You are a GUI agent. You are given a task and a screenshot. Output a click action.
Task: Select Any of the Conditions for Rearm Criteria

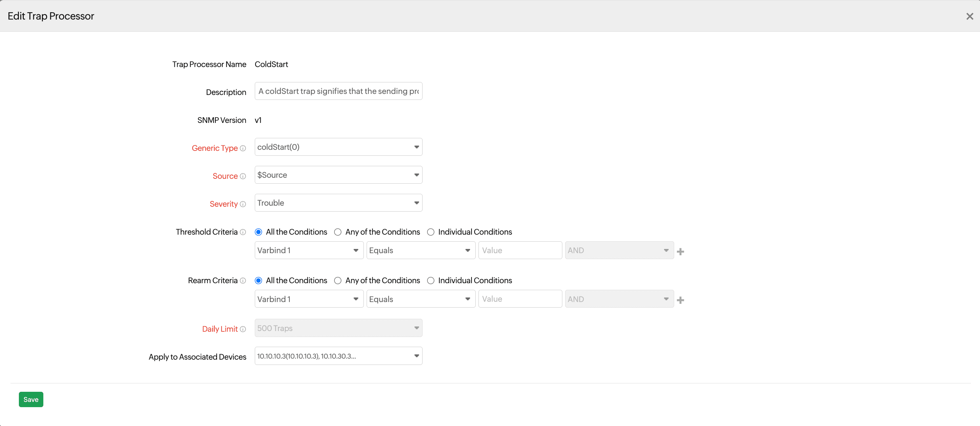point(338,280)
